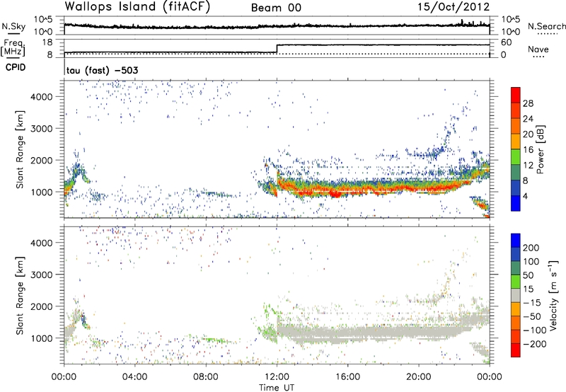566x392 pixels.
Task: Click the "18" frequency tick label
Action: point(47,42)
